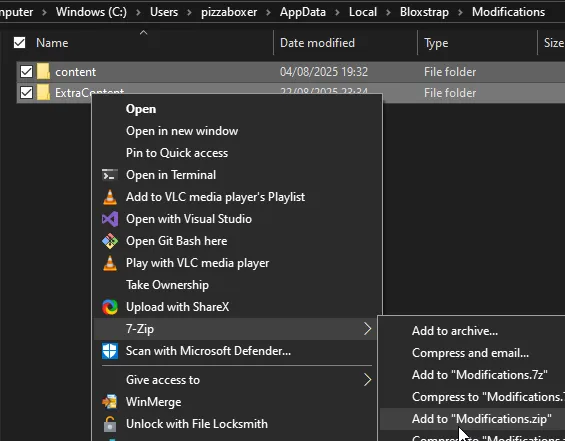Open breadcrumb chevron after Local

coord(388,12)
